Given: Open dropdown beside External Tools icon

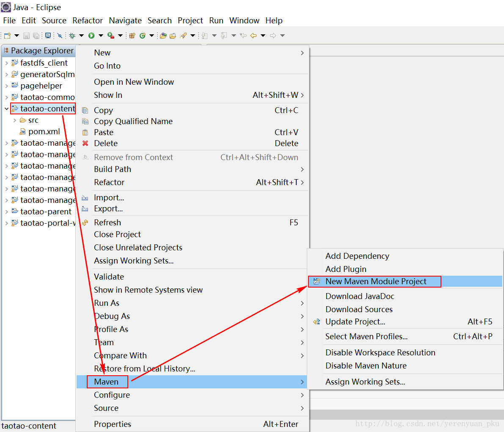Looking at the screenshot, I should pyautogui.click(x=120, y=36).
